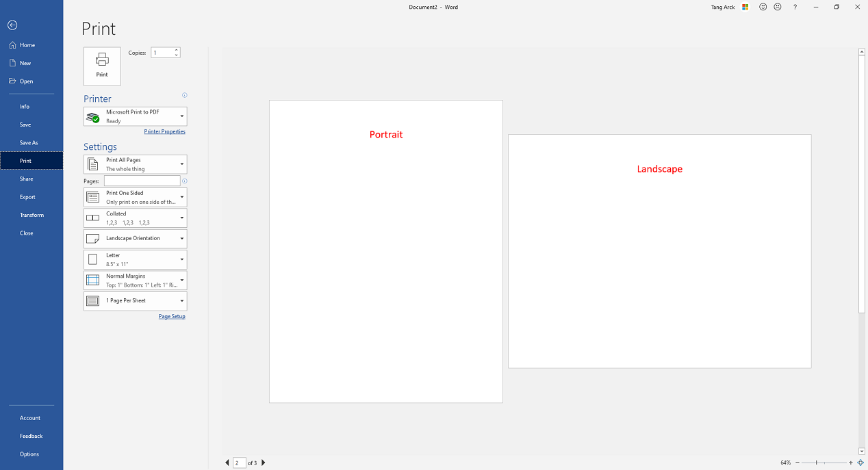Open Print One Sided dropdown
This screenshot has height=470, width=868.
135,197
